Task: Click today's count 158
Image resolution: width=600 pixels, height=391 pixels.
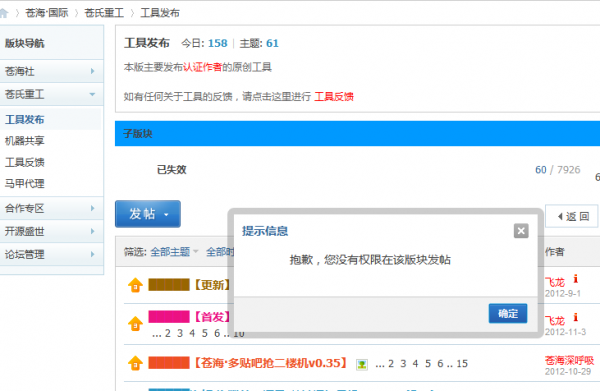Action: [x=218, y=43]
